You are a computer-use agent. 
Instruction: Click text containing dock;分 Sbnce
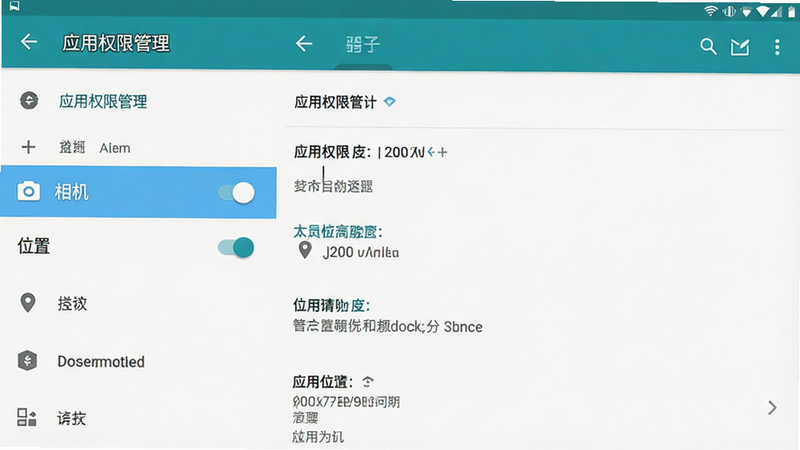[x=388, y=326]
